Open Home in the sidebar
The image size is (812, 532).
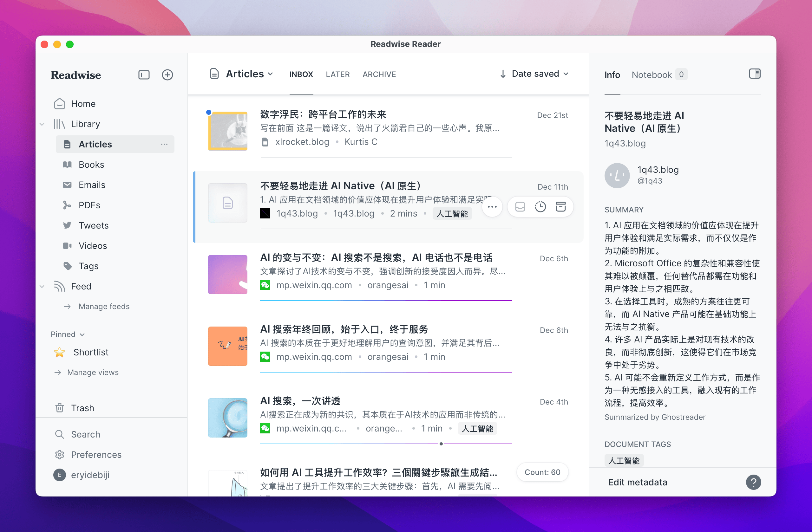(x=83, y=104)
